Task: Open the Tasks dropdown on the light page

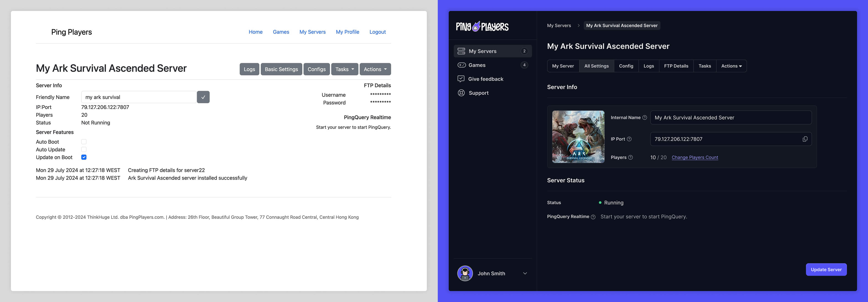Action: pyautogui.click(x=344, y=69)
